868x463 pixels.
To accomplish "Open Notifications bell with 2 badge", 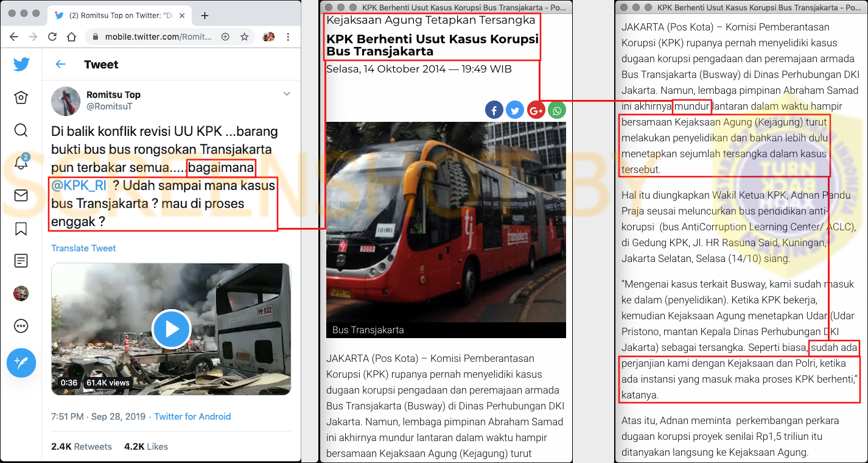I will coord(21,163).
